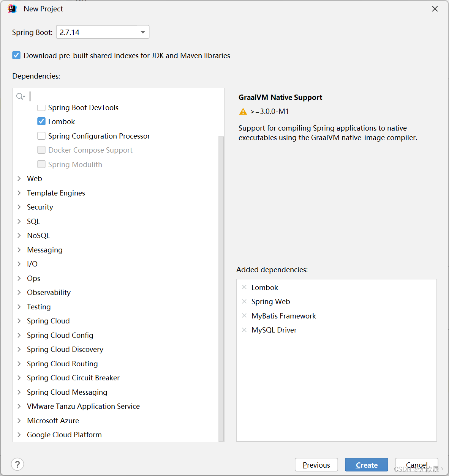This screenshot has height=476, width=449.
Task: Toggle Download pre-built shared indexes checkbox
Action: (x=16, y=55)
